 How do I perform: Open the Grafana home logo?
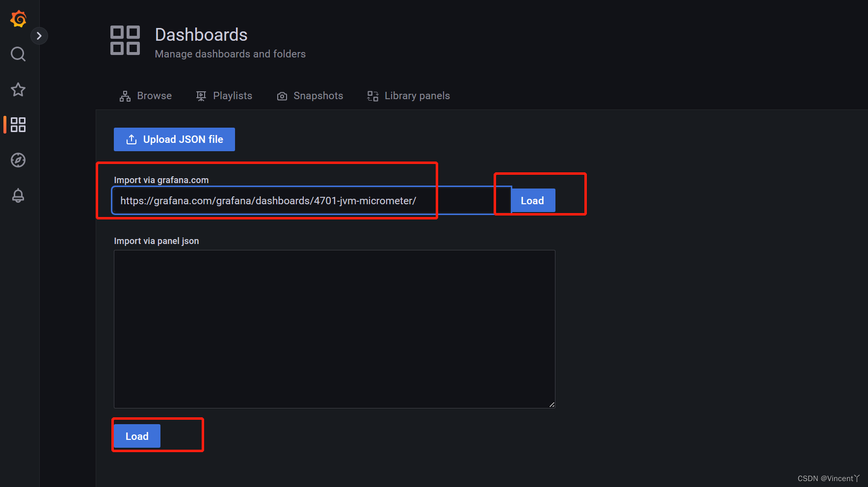coord(18,19)
